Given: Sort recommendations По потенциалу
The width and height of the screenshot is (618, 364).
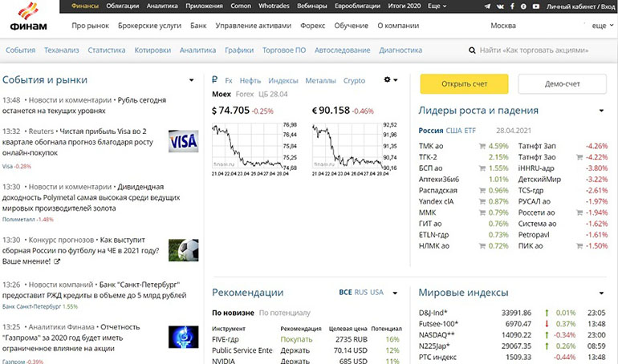Looking at the screenshot, I should [x=285, y=313].
